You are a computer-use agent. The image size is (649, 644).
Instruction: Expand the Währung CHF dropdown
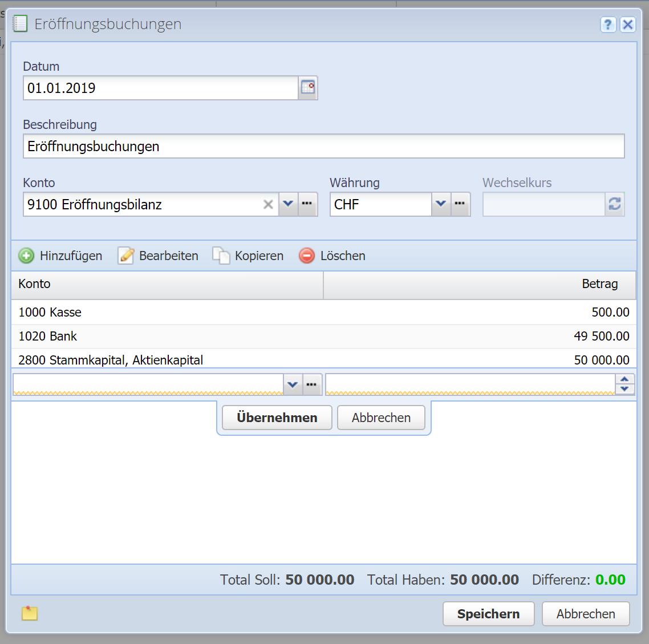click(x=441, y=204)
